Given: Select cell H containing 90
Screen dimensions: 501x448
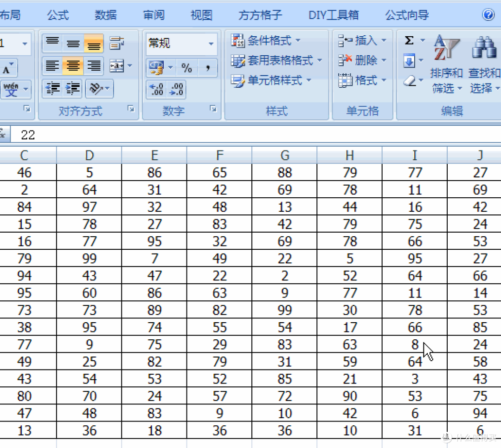Looking at the screenshot, I should (x=350, y=396).
